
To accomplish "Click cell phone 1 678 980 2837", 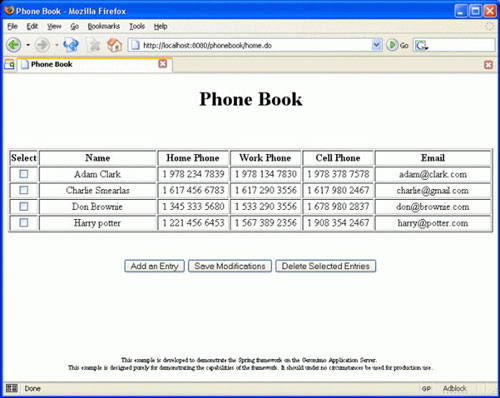I will click(x=338, y=207).
